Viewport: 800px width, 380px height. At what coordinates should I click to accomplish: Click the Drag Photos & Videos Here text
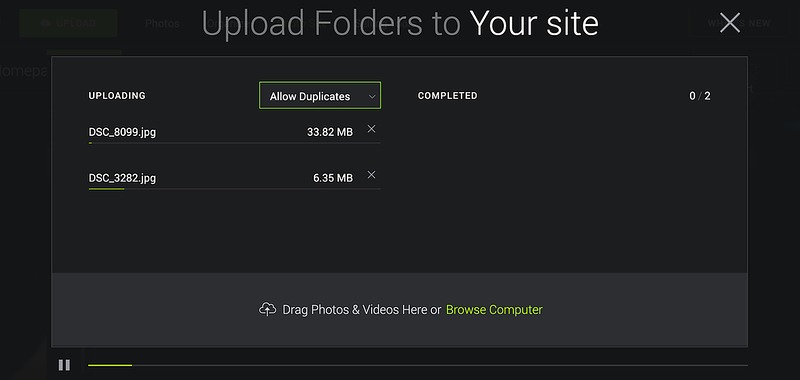361,310
